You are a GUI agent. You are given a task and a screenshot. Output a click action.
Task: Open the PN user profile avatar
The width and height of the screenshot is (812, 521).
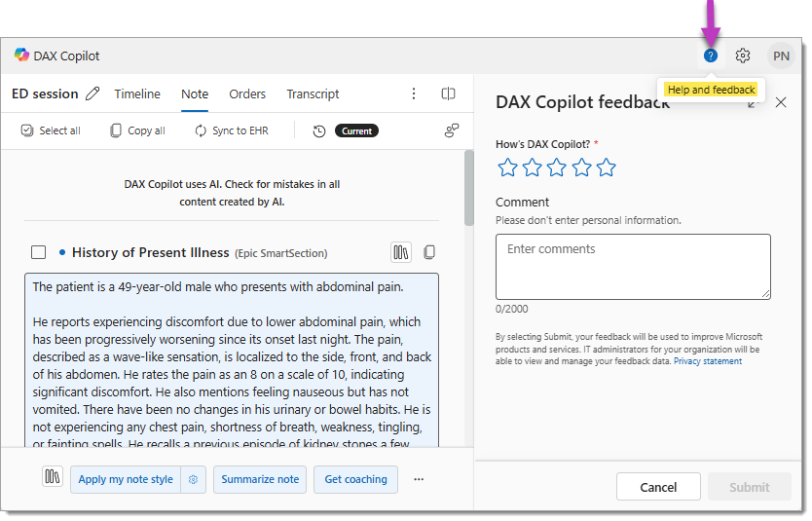click(781, 56)
